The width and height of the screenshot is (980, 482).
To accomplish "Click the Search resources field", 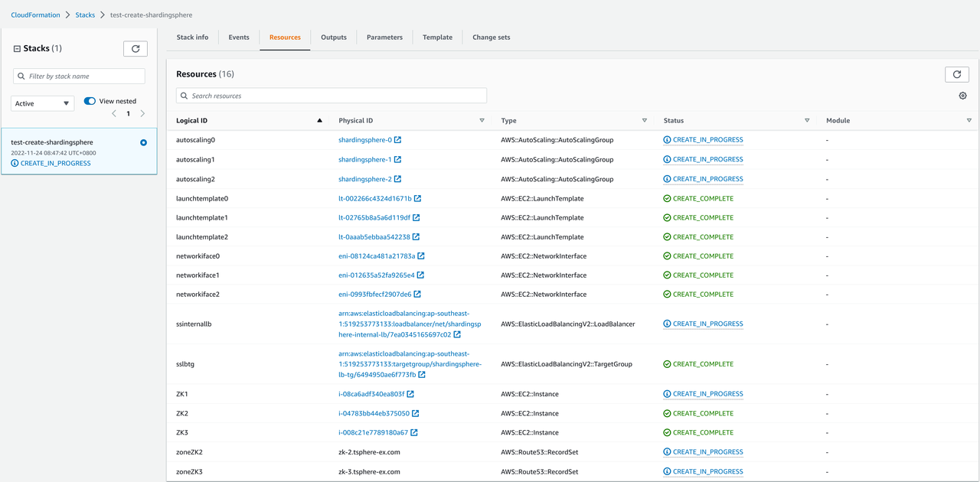I will (x=332, y=96).
